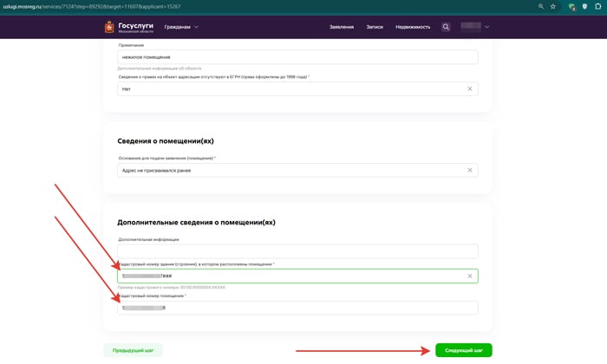Screen dimensions: 607x364
Task: Click the browser address bar URL
Action: pyautogui.click(x=92, y=6)
